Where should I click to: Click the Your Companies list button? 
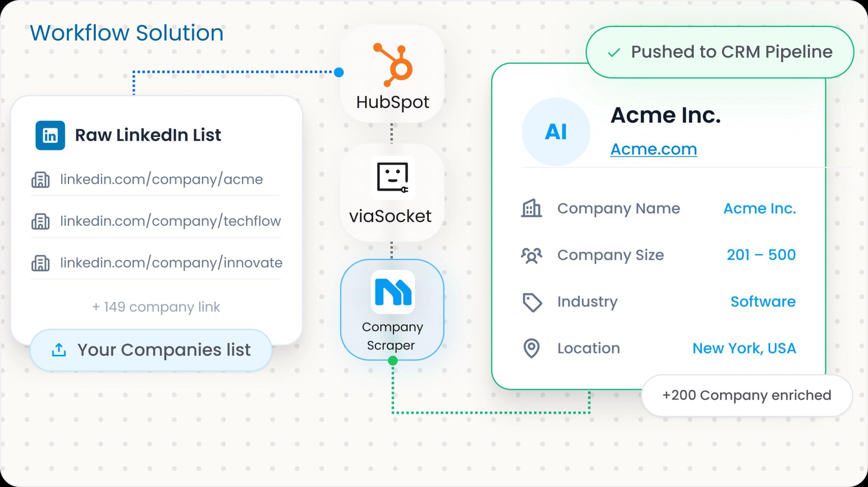(x=151, y=350)
